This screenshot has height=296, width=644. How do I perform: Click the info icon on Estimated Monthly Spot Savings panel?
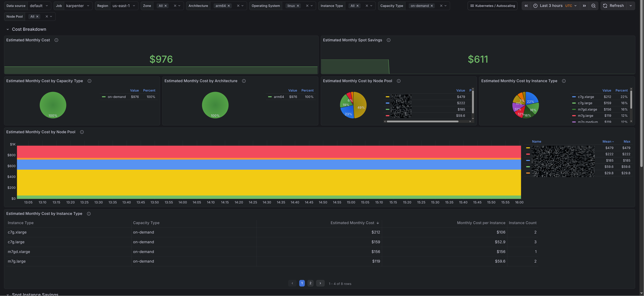tap(389, 40)
